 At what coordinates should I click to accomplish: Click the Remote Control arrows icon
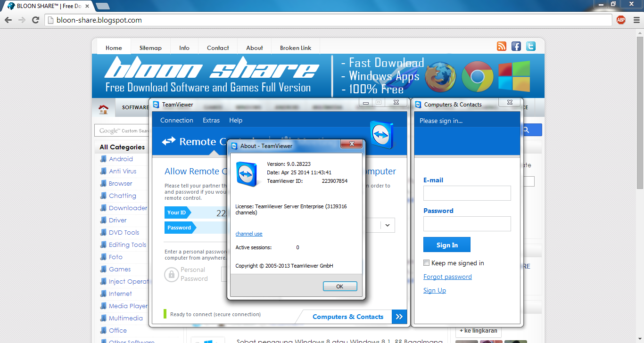coord(168,141)
